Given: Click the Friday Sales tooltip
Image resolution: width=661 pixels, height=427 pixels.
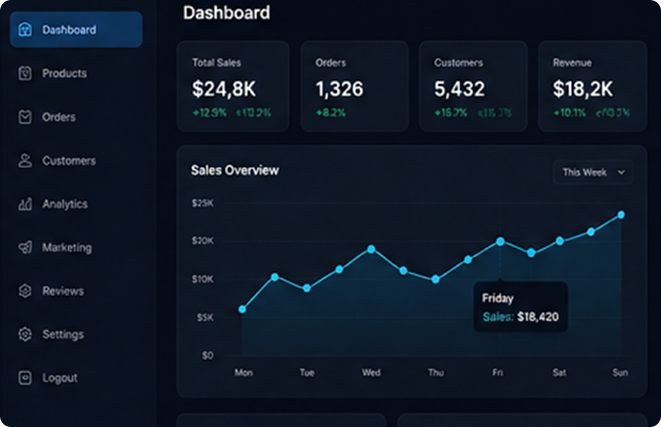Looking at the screenshot, I should (x=521, y=307).
